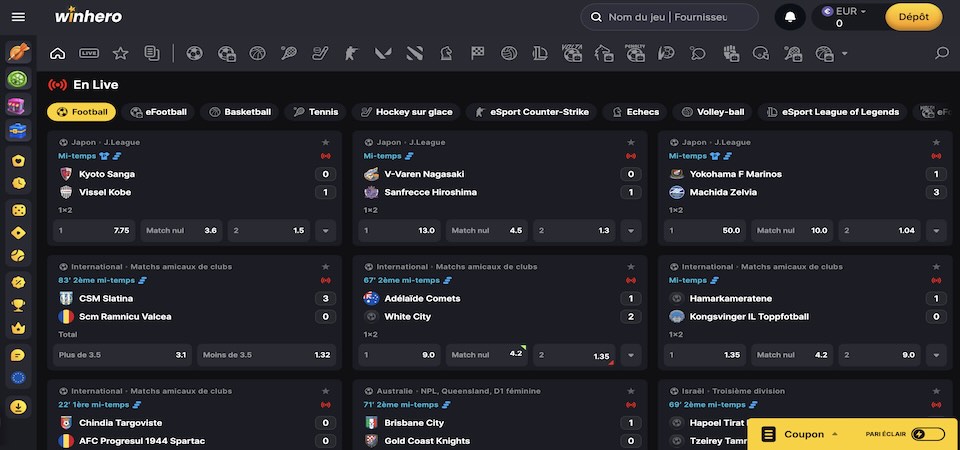
Task: Open the blue treasure chest sidebar icon
Action: [x=18, y=130]
